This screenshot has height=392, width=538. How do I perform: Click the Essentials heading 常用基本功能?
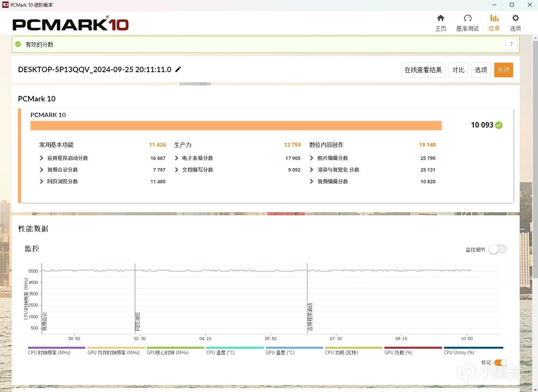pos(56,145)
